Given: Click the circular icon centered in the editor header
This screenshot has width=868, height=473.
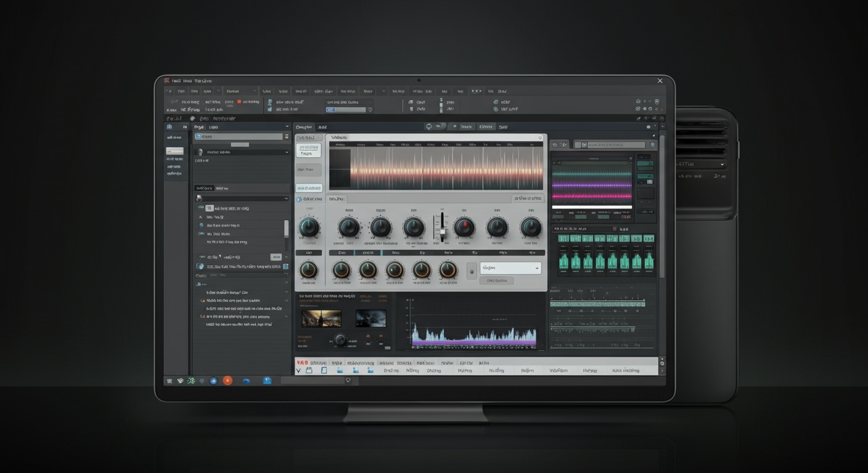Looking at the screenshot, I should [428, 126].
